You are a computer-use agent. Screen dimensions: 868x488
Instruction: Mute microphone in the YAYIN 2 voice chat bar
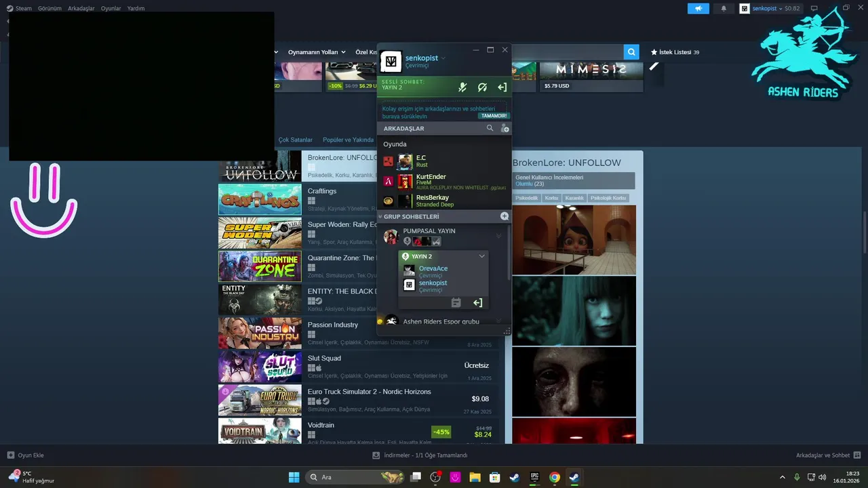pos(462,87)
